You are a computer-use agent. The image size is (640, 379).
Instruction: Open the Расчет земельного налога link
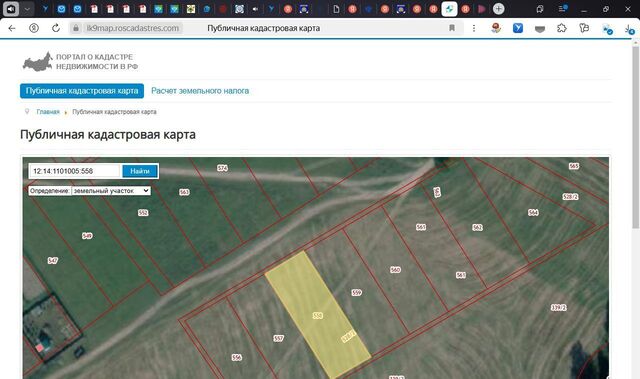(200, 91)
